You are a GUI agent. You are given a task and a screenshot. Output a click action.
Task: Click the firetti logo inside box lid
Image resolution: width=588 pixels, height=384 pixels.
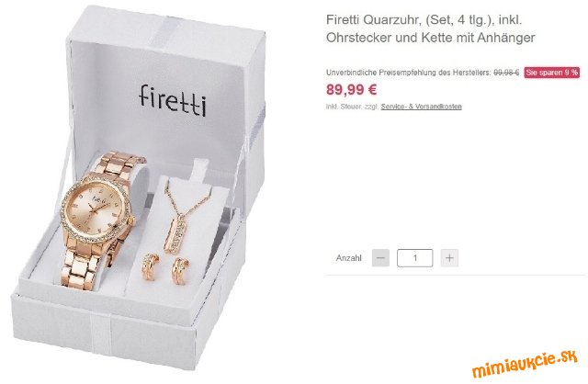point(173,100)
